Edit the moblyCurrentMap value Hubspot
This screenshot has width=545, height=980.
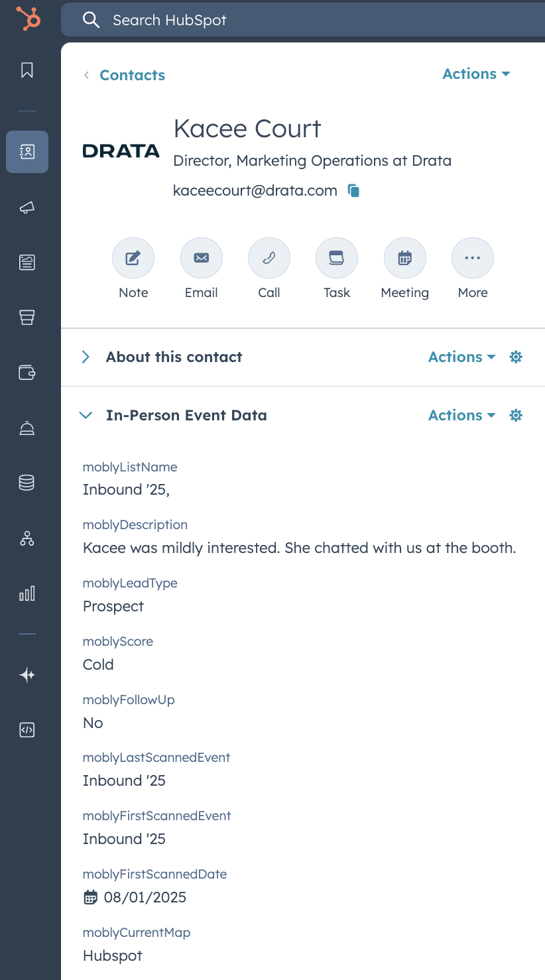pos(113,956)
